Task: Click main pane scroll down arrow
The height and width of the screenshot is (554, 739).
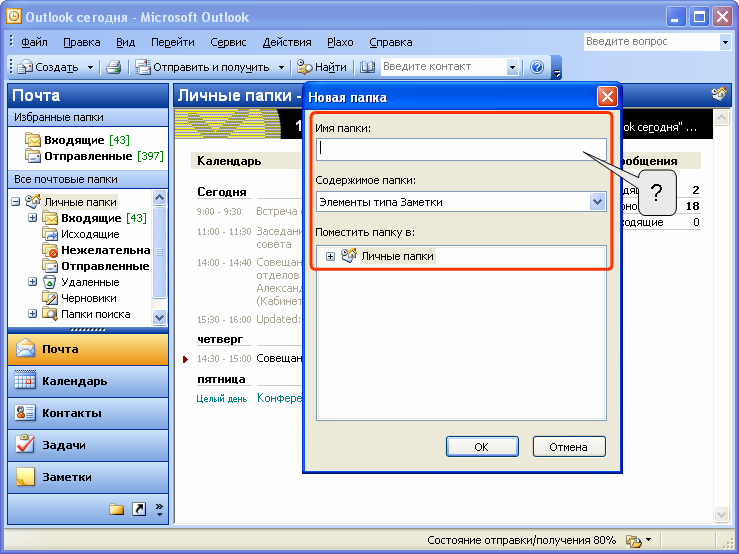Action: [x=721, y=514]
